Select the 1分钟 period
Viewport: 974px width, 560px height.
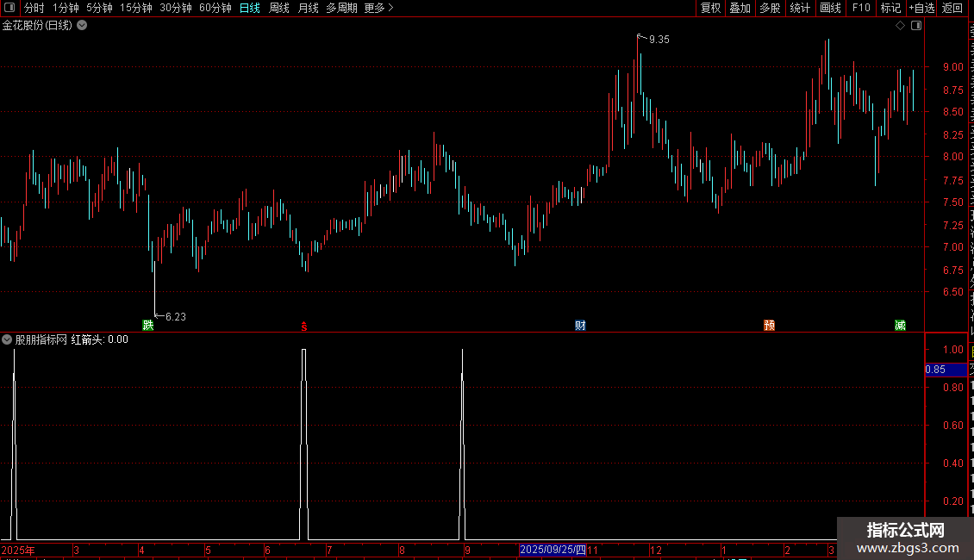point(66,8)
